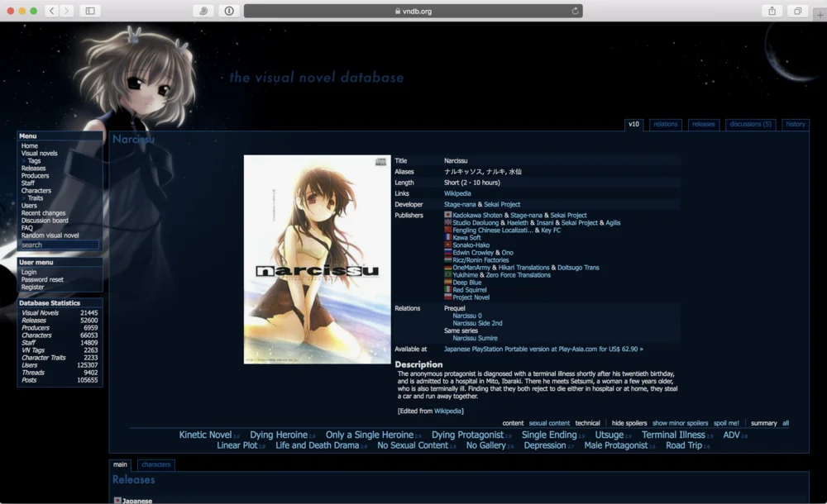Switch to the characters tab
This screenshot has height=504, width=827.
[156, 464]
